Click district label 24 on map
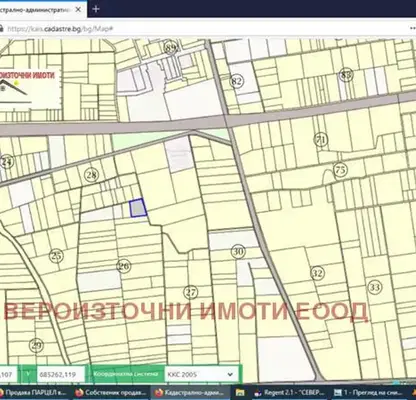 pyautogui.click(x=7, y=162)
